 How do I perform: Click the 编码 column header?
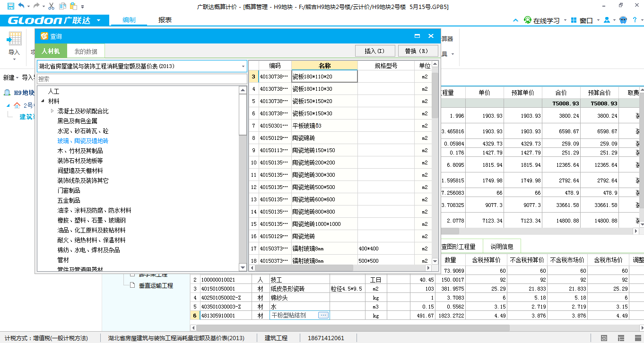click(275, 66)
